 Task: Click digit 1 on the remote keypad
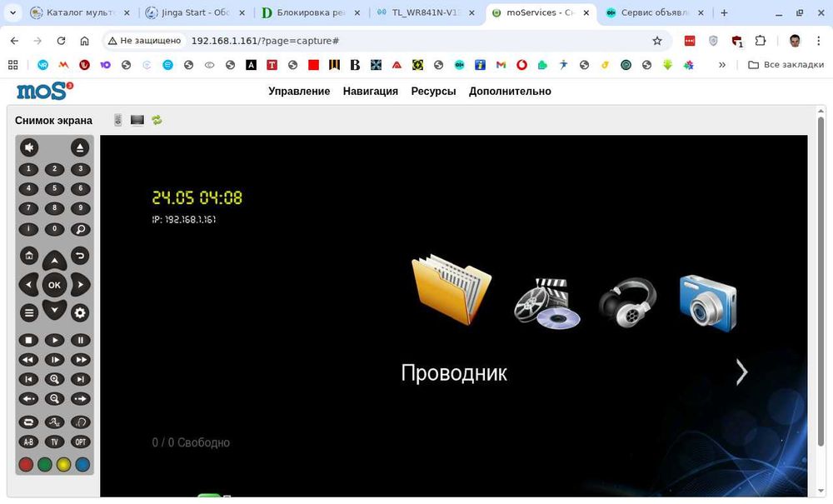tap(28, 169)
